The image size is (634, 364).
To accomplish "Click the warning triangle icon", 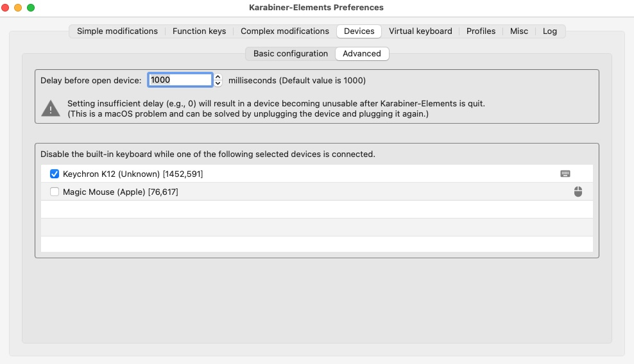I will pyautogui.click(x=51, y=108).
